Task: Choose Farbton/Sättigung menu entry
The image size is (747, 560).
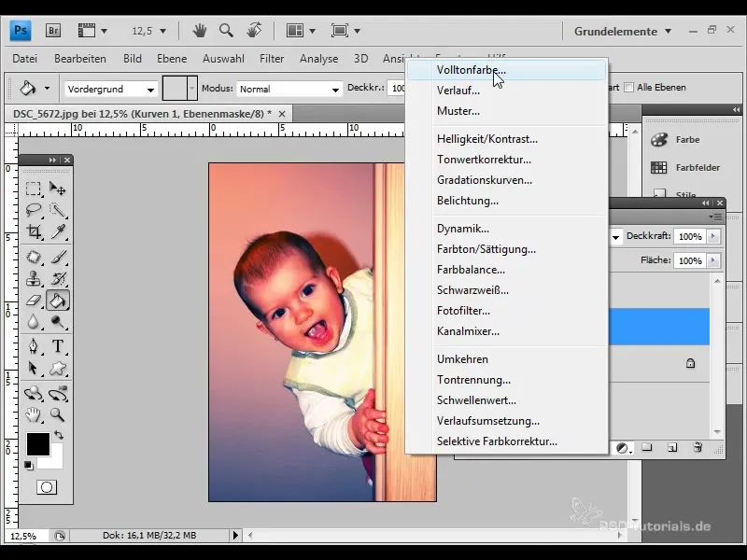Action: pos(506,249)
